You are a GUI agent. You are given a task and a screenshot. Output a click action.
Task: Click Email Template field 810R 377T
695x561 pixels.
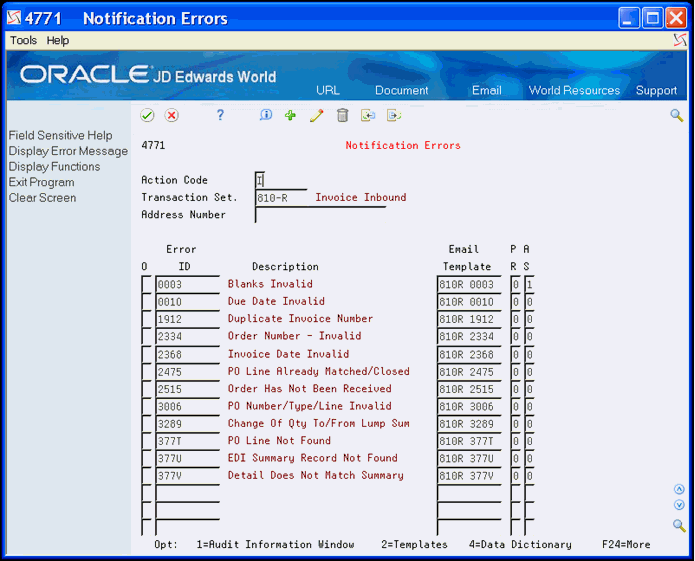(469, 440)
